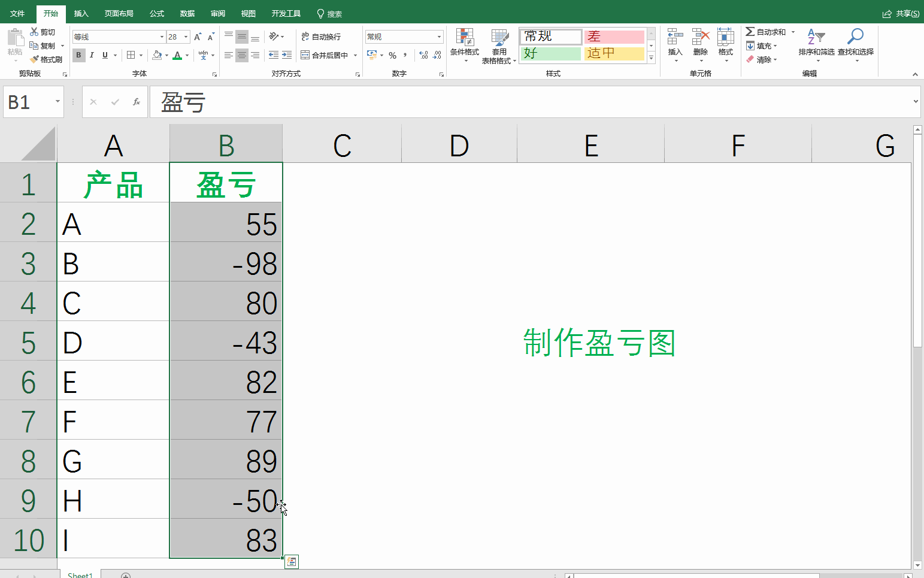The height and width of the screenshot is (578, 924).
Task: Apply percent style to the cells
Action: [393, 55]
